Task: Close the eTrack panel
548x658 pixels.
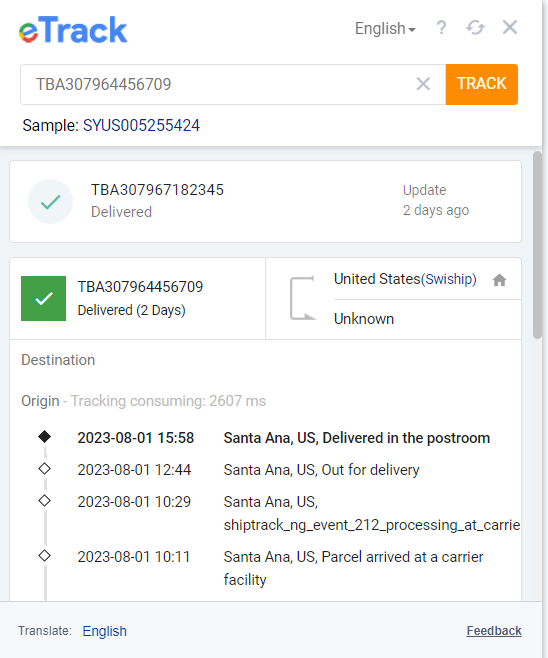Action: coord(510,28)
